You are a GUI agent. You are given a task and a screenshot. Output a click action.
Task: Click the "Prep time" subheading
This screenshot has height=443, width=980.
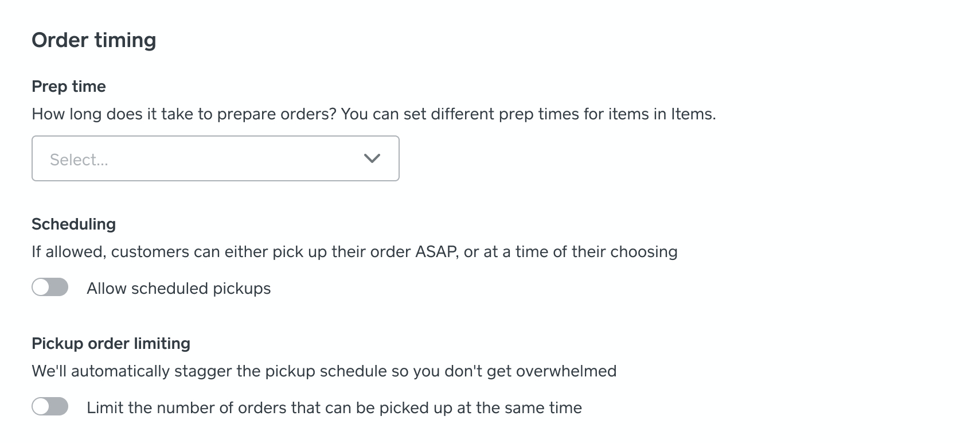pos(69,86)
